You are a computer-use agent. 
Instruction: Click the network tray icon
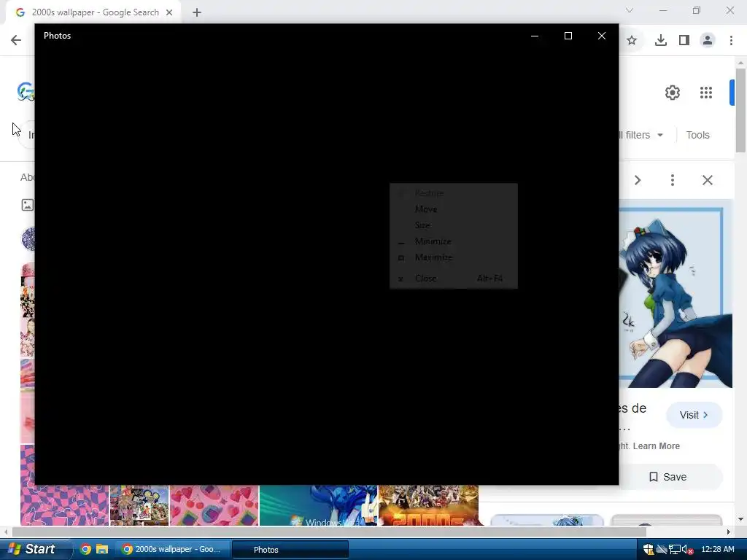pos(674,550)
